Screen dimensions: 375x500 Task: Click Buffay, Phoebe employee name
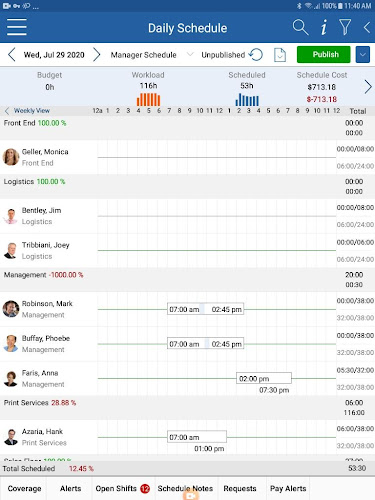[x=46, y=338]
